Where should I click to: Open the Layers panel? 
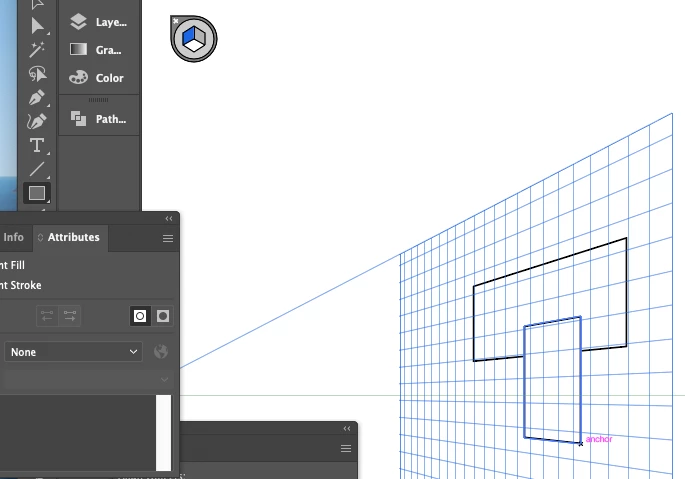(x=99, y=22)
